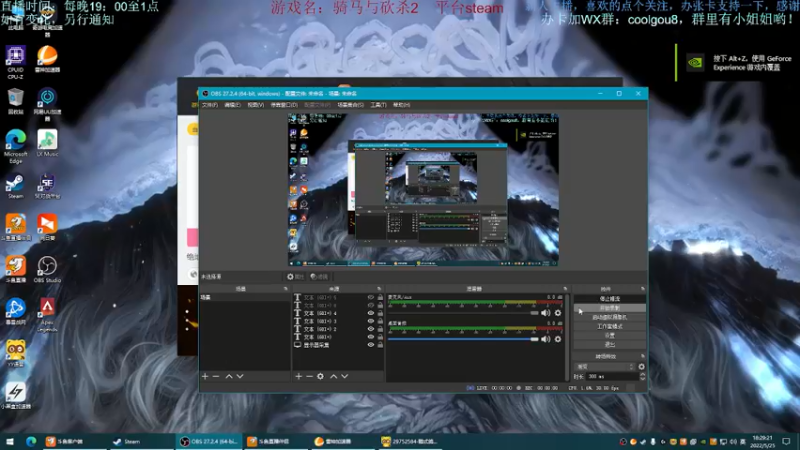Image resolution: width=800 pixels, height=450 pixels.
Task: Move the scene up in the Scenes panel
Action: 229,376
